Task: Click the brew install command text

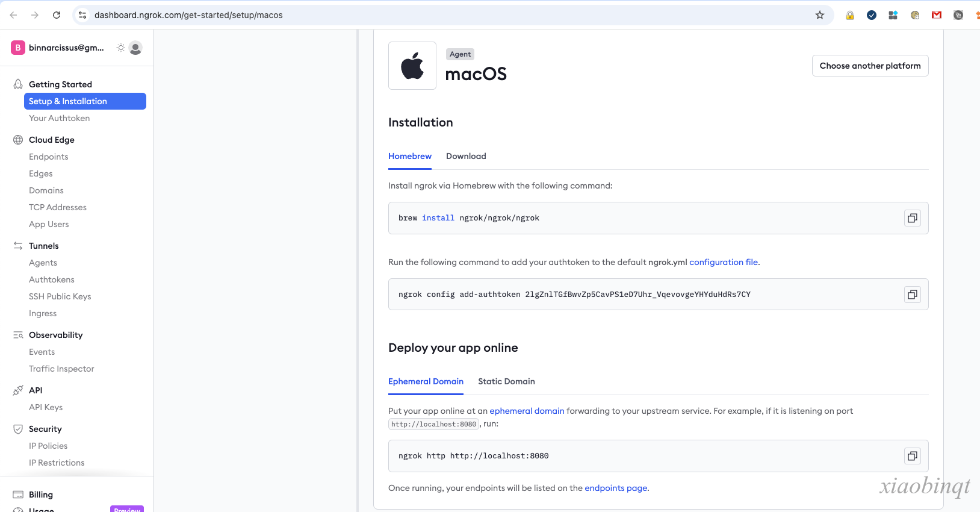Action: [x=469, y=218]
